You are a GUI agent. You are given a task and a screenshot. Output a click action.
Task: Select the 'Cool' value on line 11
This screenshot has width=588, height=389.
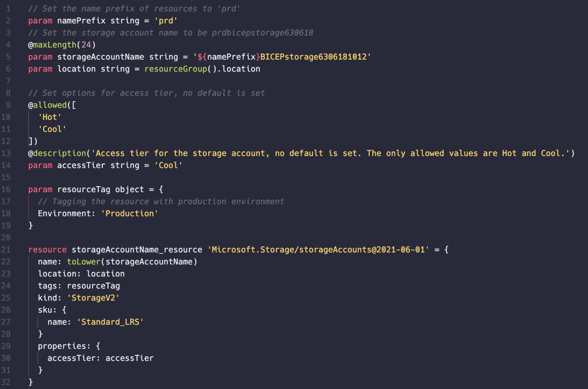[52, 129]
